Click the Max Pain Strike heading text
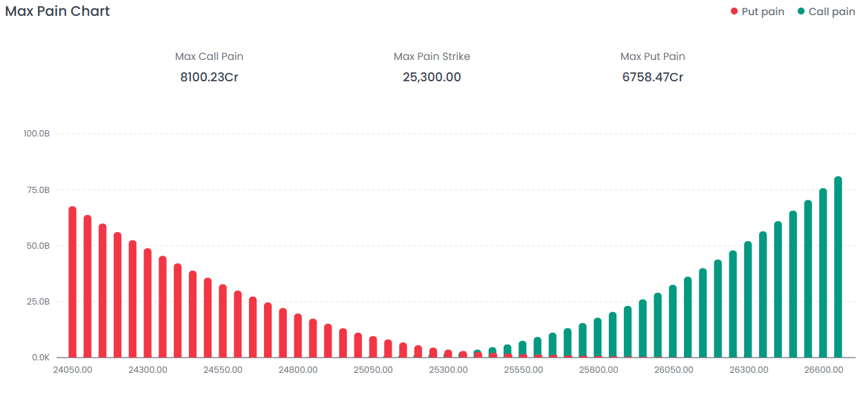 tap(432, 56)
